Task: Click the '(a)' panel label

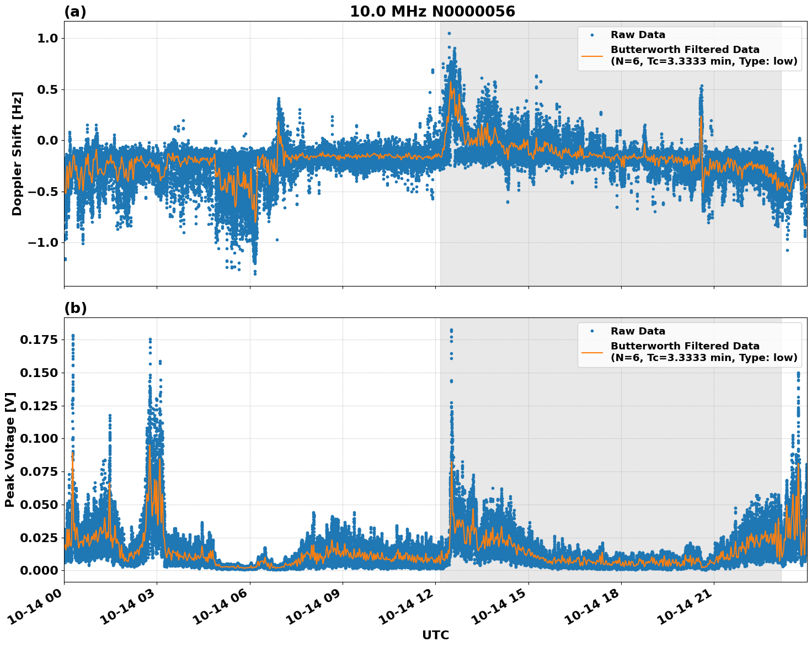Action: pos(75,12)
